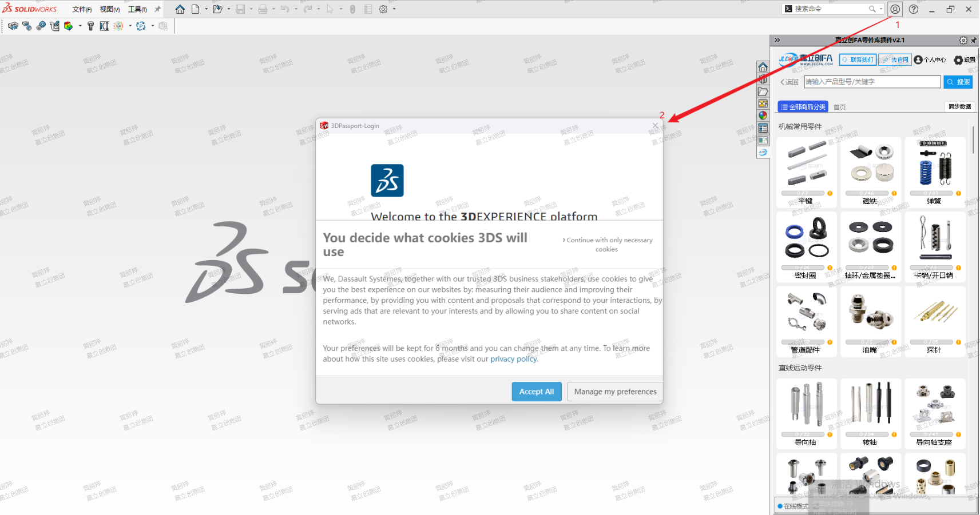Click the Home icon in the top toolbar

[x=180, y=9]
